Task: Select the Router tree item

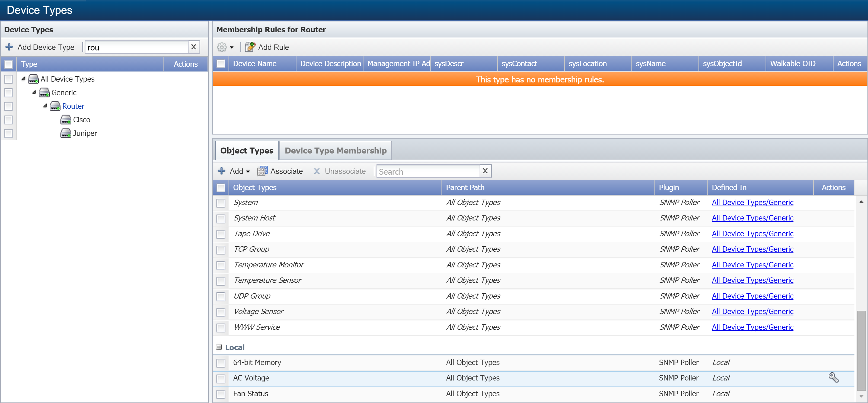Action: [73, 106]
